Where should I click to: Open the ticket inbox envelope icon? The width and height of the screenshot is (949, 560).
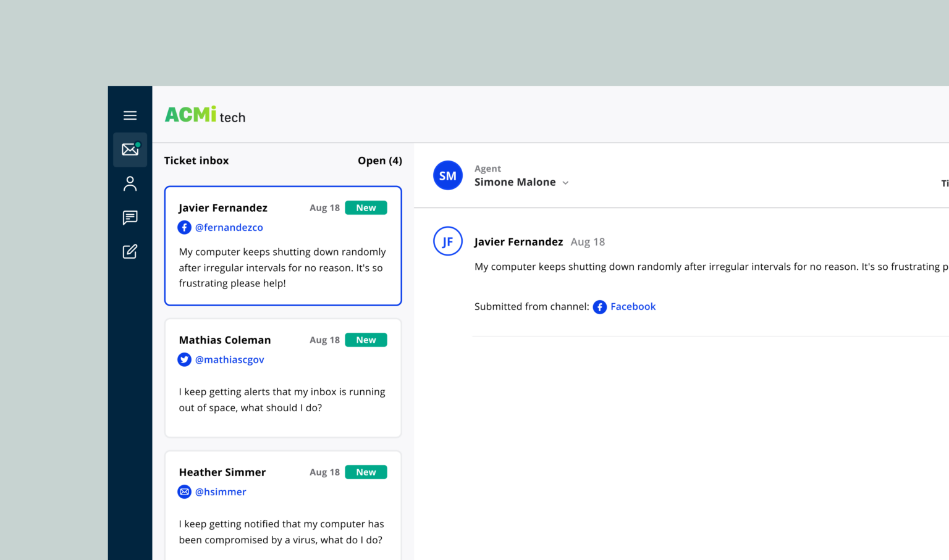pyautogui.click(x=130, y=149)
